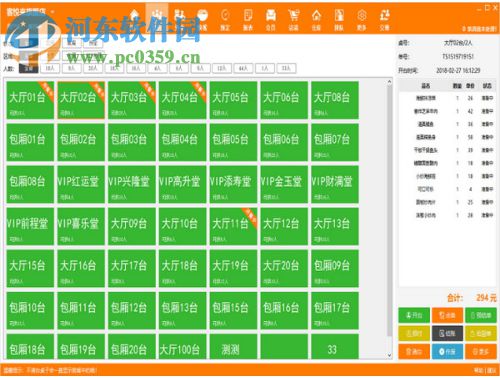Screen dimensions: 500x378
Task: Select table 大厅08台
Action: (335, 100)
